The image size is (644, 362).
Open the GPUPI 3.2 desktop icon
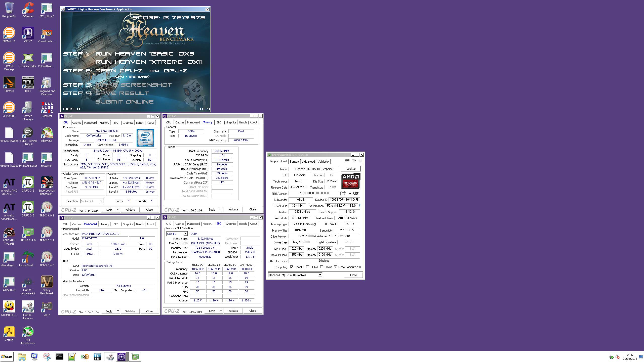pos(28,184)
